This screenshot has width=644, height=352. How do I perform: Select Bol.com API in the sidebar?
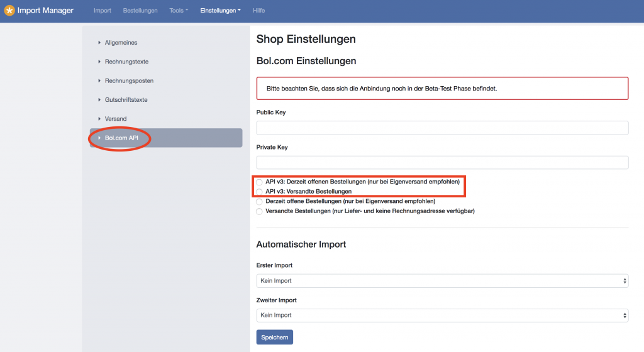click(x=166, y=138)
